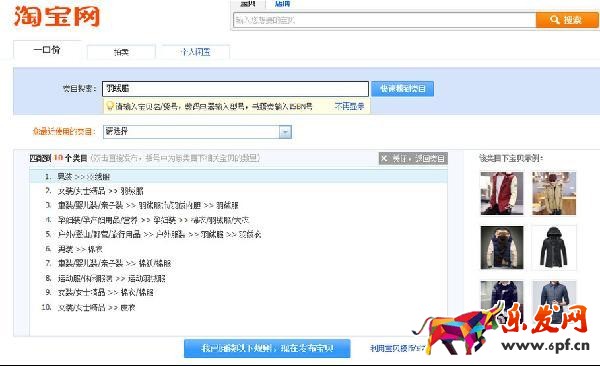The image size is (600, 366).
Task: Open the red vest jacket example thumbnail
Action: tap(502, 193)
